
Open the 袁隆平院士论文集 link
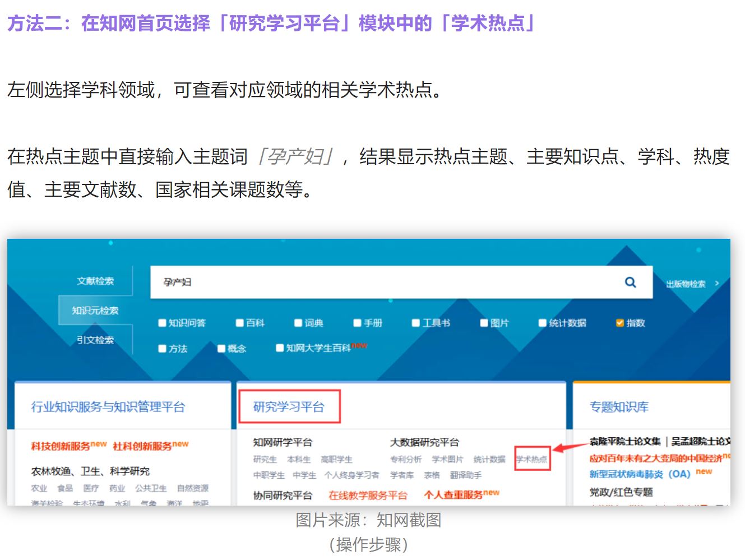pos(624,442)
